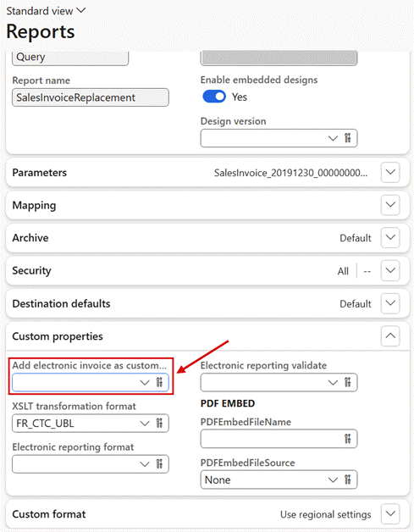Click the SalesInvoice_20191230 parameters summary

click(290, 173)
